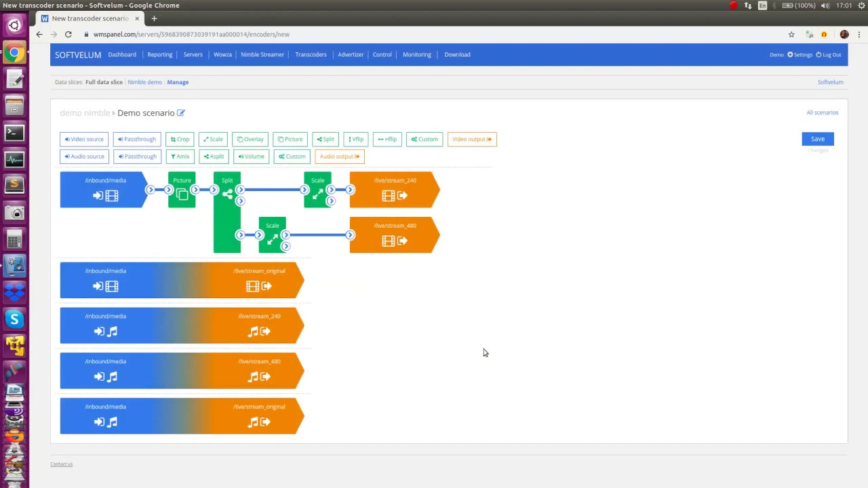Open account Settings

(800, 55)
